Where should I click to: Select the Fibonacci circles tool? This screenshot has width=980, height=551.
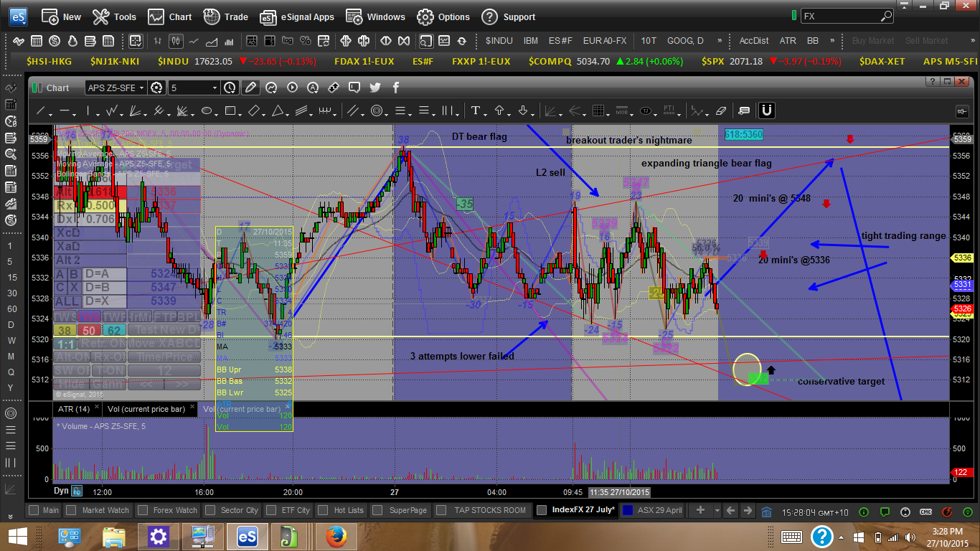(377, 111)
